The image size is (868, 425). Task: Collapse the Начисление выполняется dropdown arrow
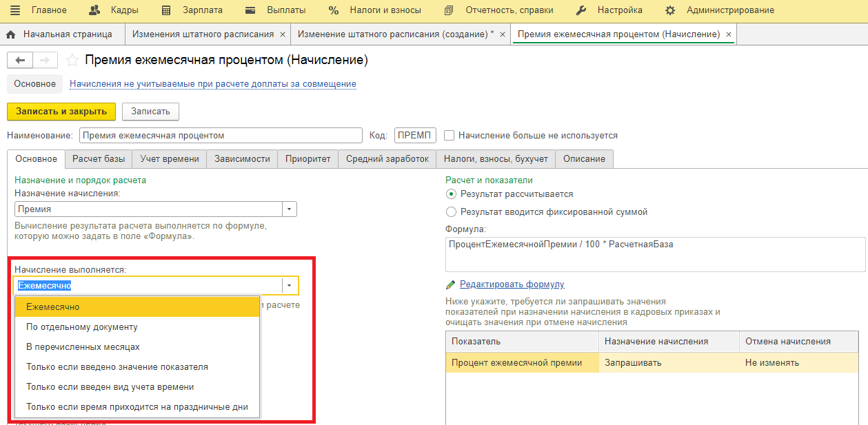(x=290, y=286)
